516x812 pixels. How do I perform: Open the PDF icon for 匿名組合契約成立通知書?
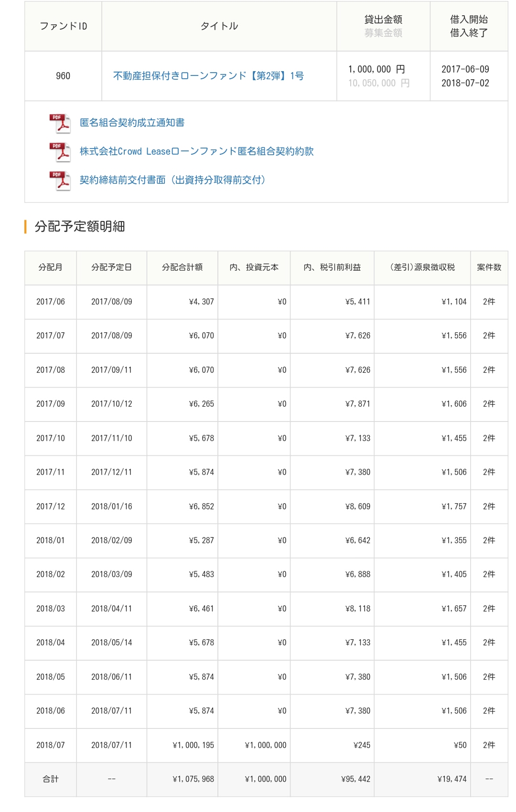coord(60,123)
